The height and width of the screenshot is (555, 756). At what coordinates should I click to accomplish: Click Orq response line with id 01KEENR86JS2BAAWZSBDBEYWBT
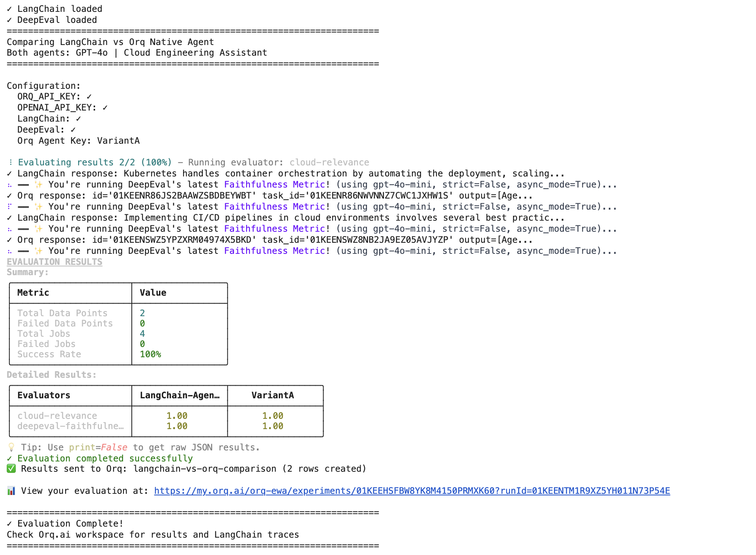[x=270, y=195]
